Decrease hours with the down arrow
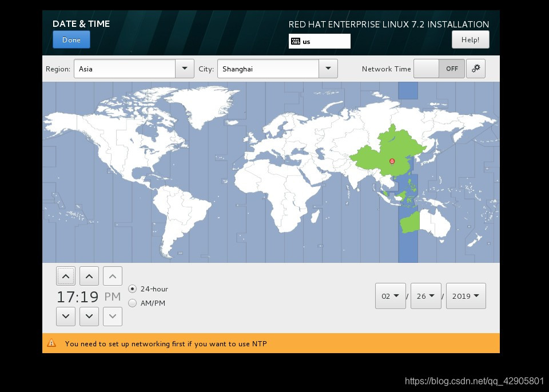Screen dimensions: 549x392 [65, 317]
